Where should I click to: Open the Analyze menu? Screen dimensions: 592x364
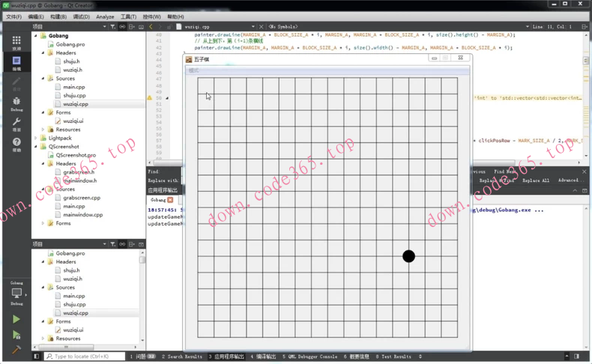pyautogui.click(x=105, y=16)
